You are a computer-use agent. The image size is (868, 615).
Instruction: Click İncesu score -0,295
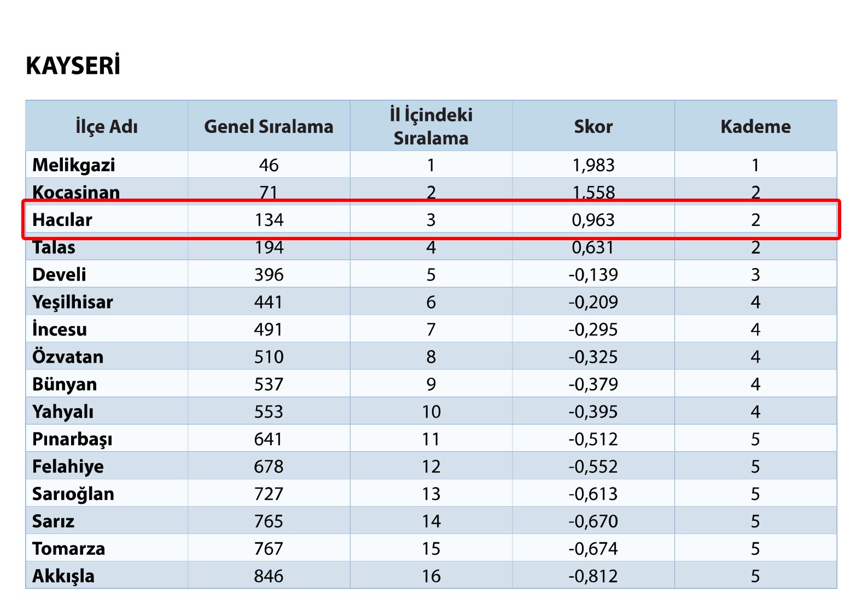[x=593, y=329]
